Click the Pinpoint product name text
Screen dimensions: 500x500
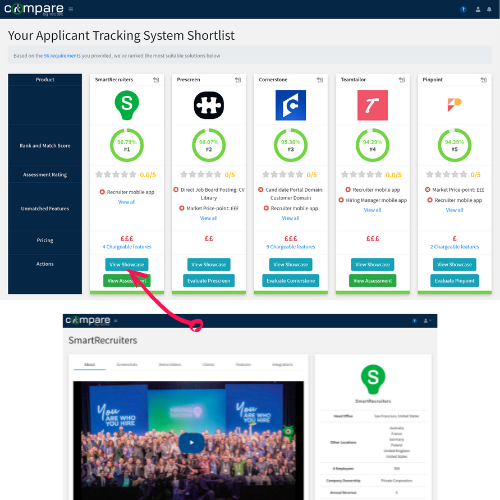pos(433,80)
